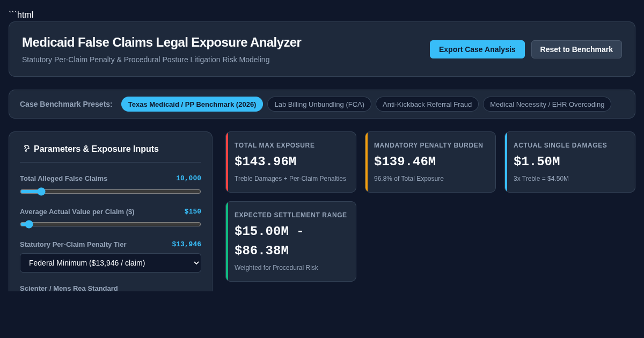Click the $13,946 penalty tier value

186,244
